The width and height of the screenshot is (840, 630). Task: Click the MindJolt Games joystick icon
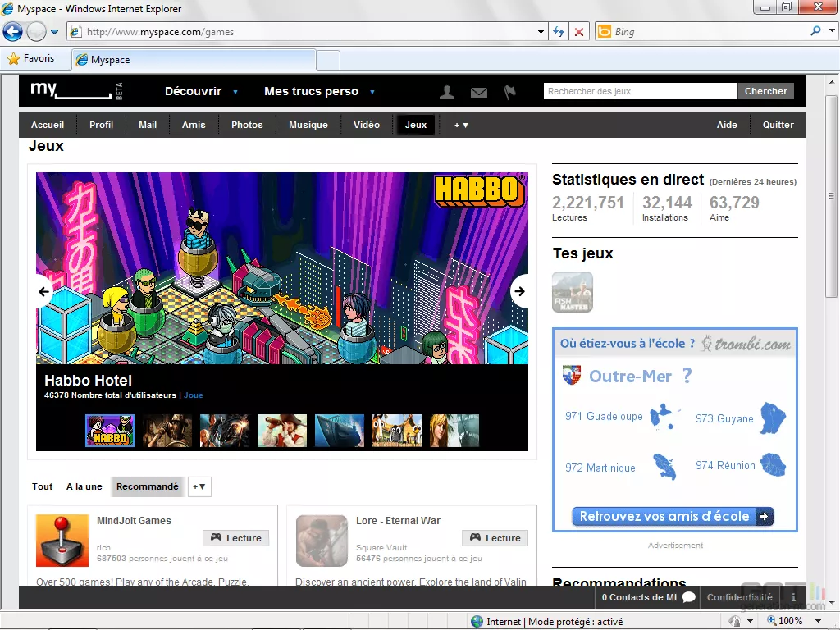62,541
